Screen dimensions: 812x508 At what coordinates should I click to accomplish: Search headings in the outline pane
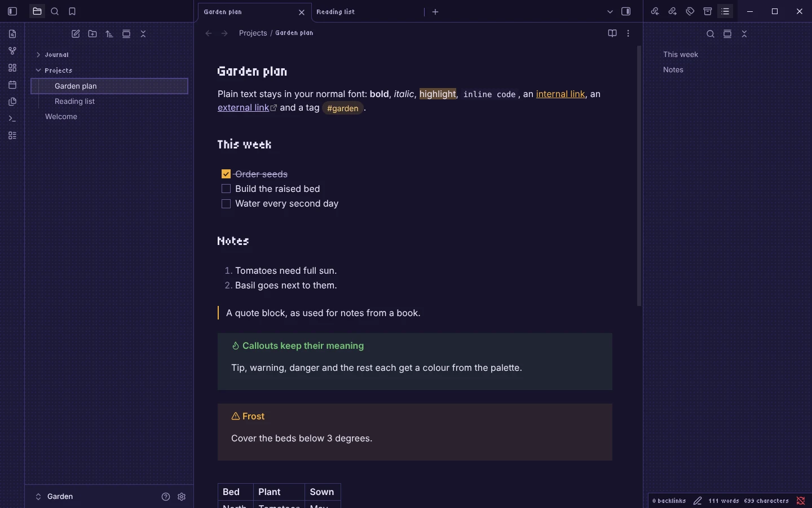(710, 34)
